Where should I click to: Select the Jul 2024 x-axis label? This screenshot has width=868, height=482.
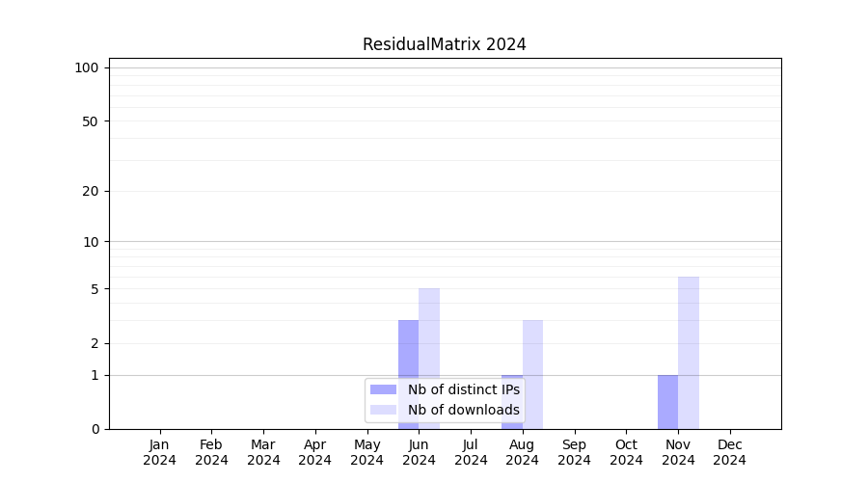[x=471, y=452]
